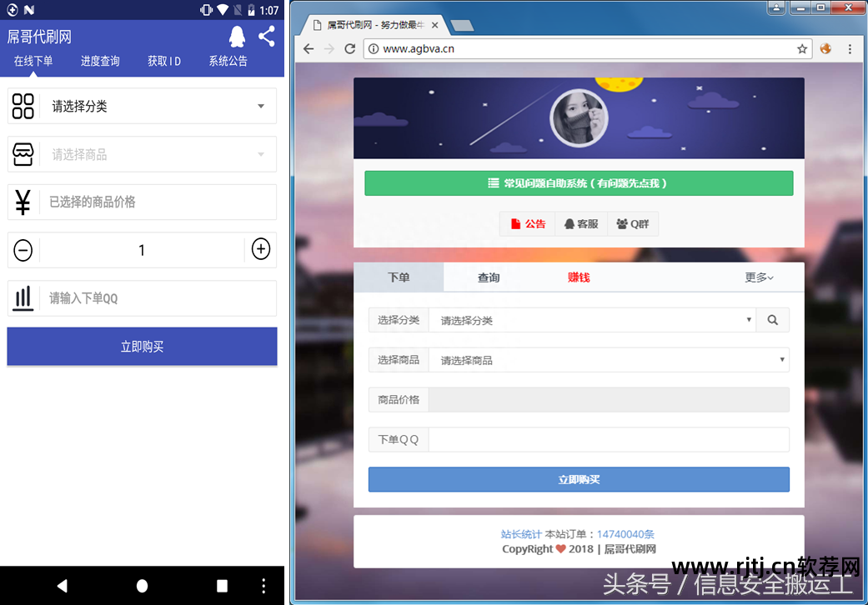
Task: Tap the QQ penguin icon in mobile app header
Action: coord(237,37)
